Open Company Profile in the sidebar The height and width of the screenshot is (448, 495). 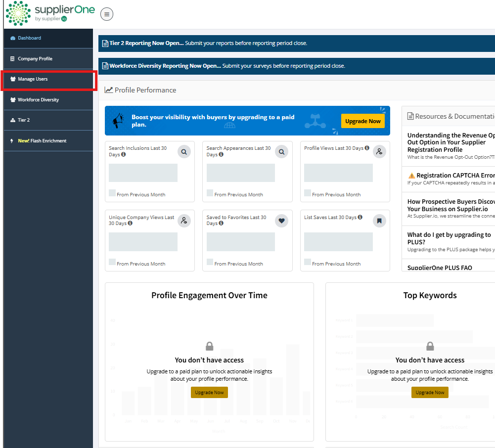(x=35, y=59)
